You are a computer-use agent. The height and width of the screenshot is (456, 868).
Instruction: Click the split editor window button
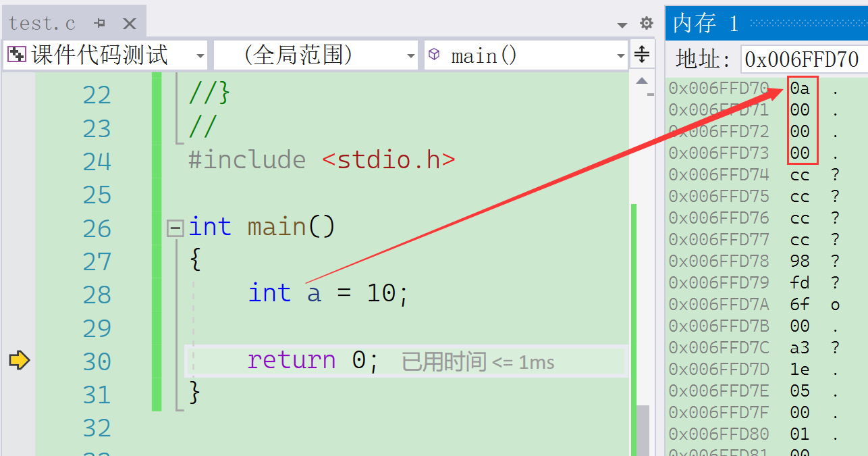pyautogui.click(x=642, y=55)
